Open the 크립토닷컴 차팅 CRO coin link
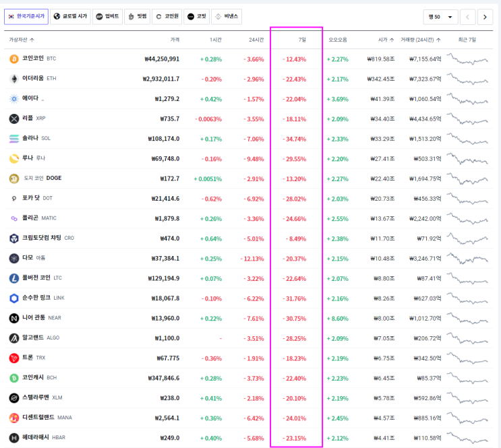 click(x=48, y=238)
